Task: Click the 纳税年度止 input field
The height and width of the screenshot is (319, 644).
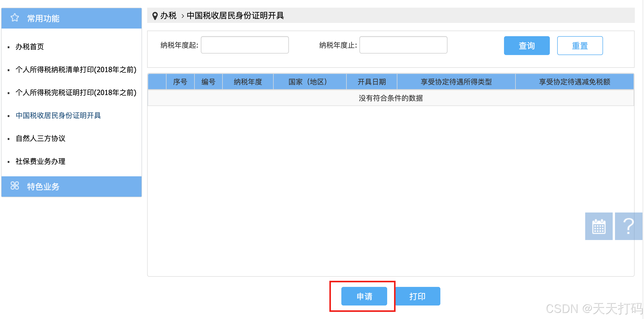Action: [403, 45]
